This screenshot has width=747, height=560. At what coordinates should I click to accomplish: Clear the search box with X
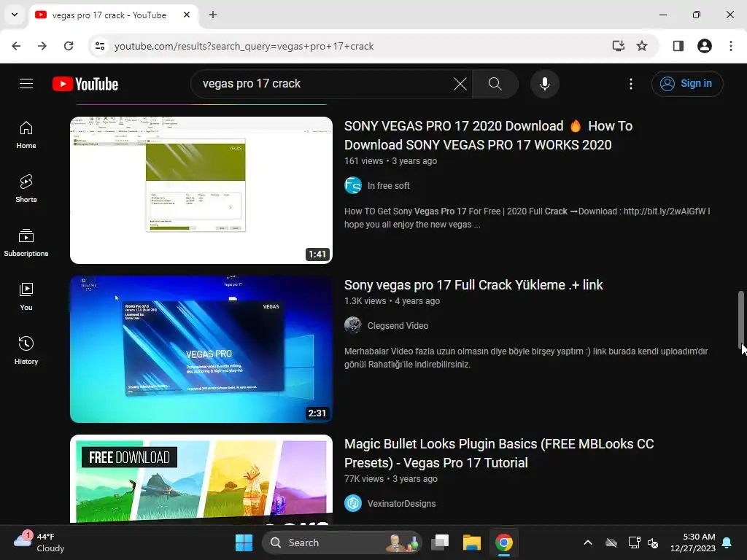[x=460, y=84]
